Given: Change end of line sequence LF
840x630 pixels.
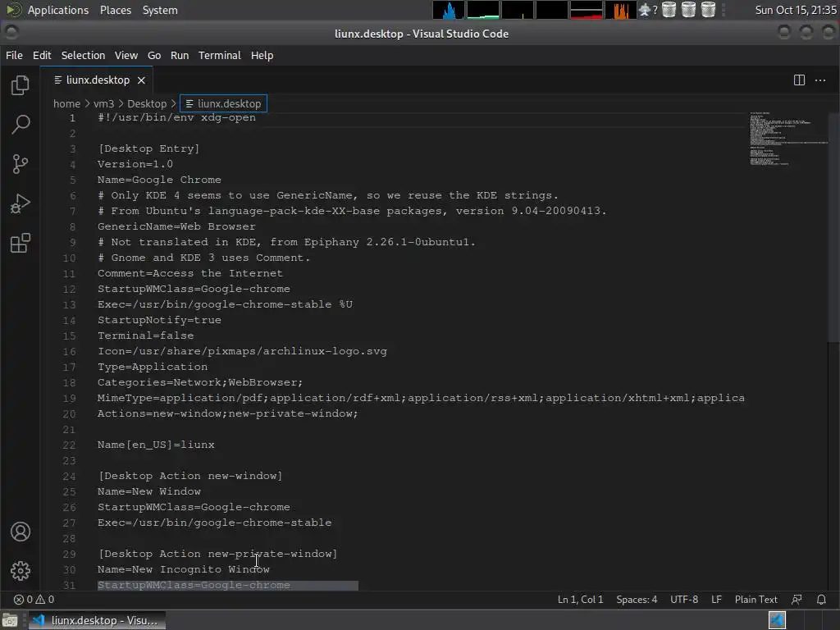Looking at the screenshot, I should (x=716, y=599).
